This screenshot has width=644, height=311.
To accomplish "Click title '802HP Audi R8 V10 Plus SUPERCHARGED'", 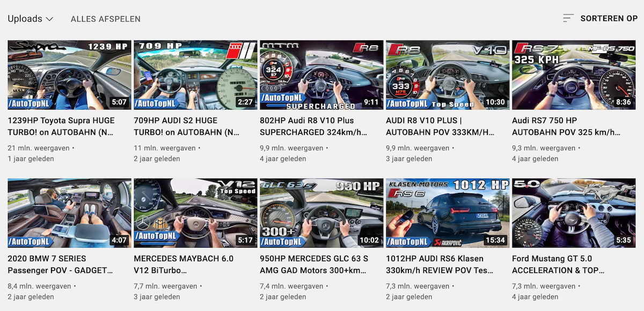I will tap(313, 126).
